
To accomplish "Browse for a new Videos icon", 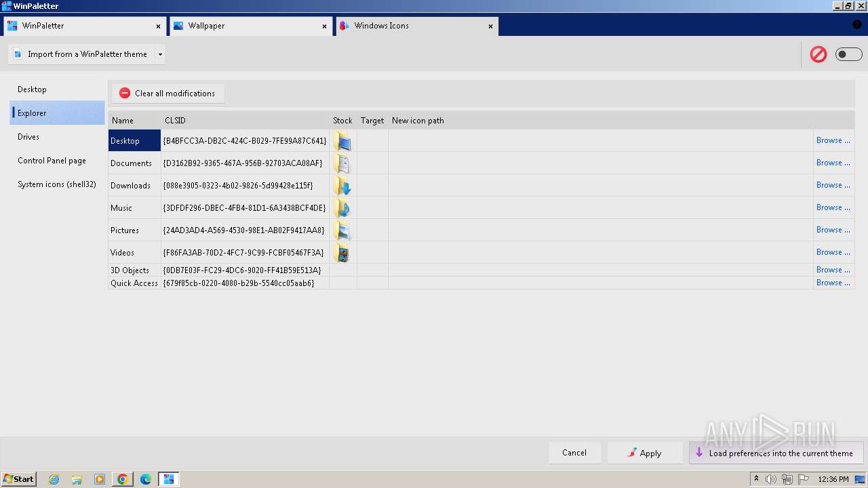I will pos(833,252).
